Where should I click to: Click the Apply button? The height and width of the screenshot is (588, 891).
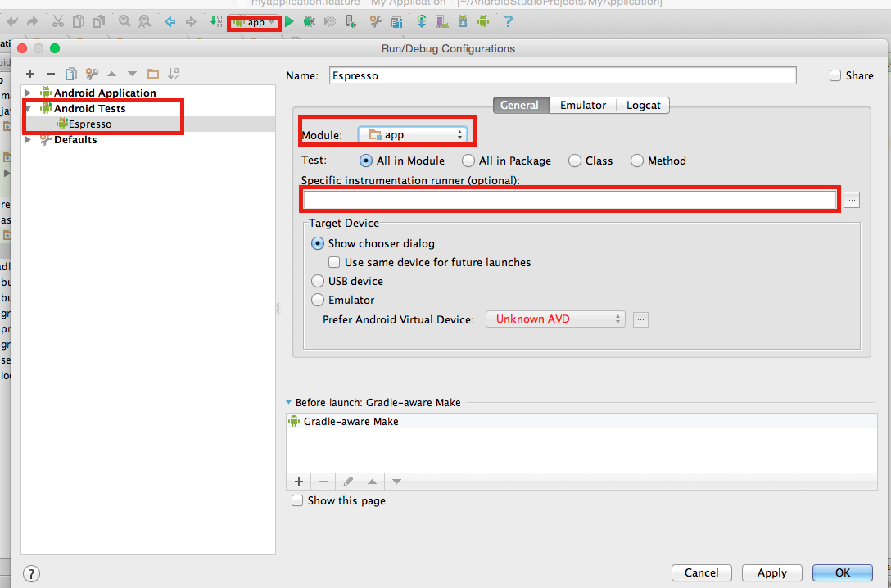tap(771, 572)
